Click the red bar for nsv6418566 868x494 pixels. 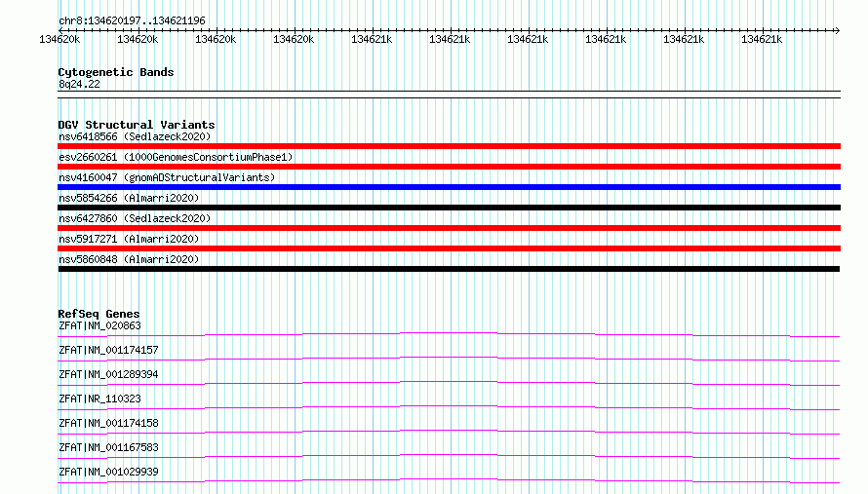click(x=449, y=146)
